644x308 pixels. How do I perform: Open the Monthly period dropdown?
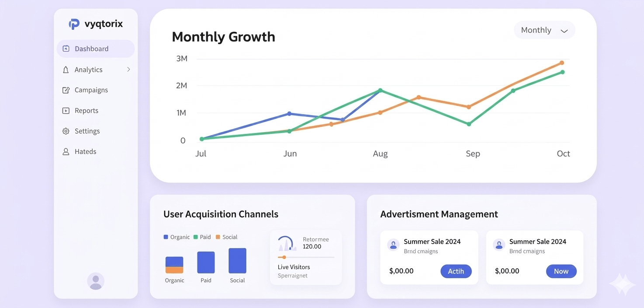pos(544,30)
